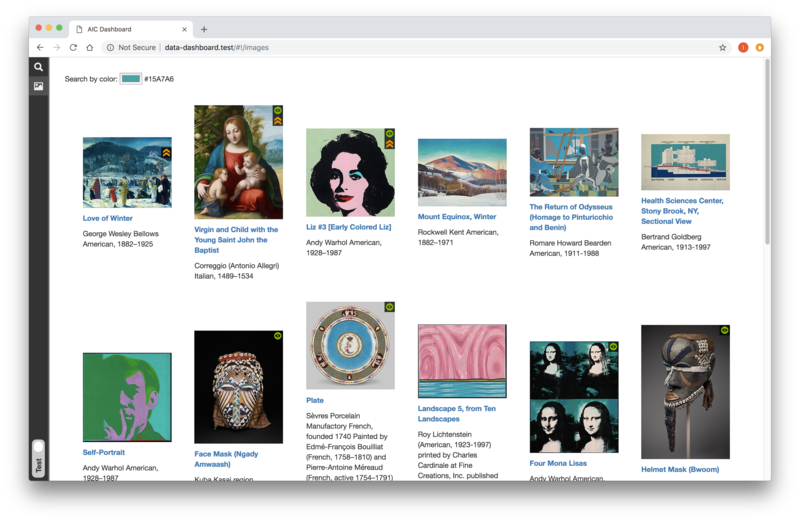Bookmark this page with the star icon
Screen dimensions: 800x522
(x=722, y=47)
